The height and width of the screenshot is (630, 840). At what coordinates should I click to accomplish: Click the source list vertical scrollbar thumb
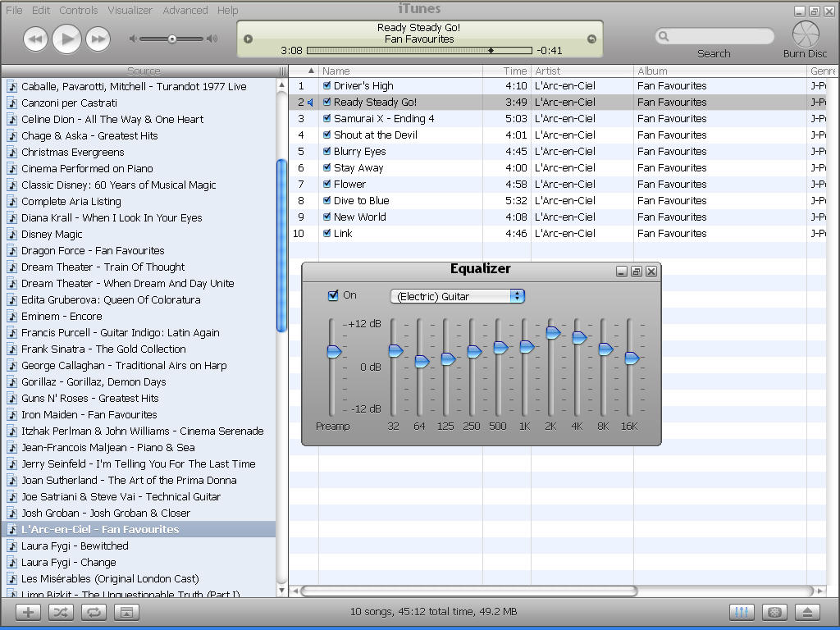[x=281, y=245]
